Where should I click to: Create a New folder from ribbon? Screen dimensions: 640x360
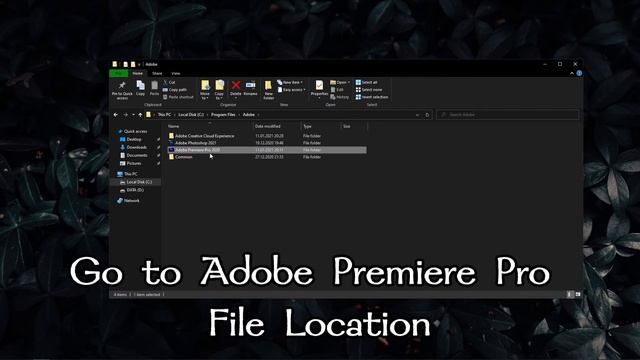coord(268,90)
